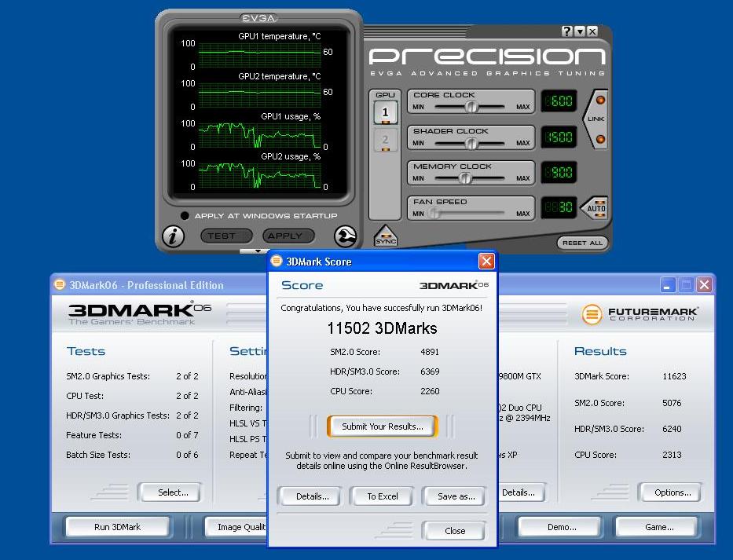
Task: Click the wrench settings icon in Precision
Action: pos(346,236)
